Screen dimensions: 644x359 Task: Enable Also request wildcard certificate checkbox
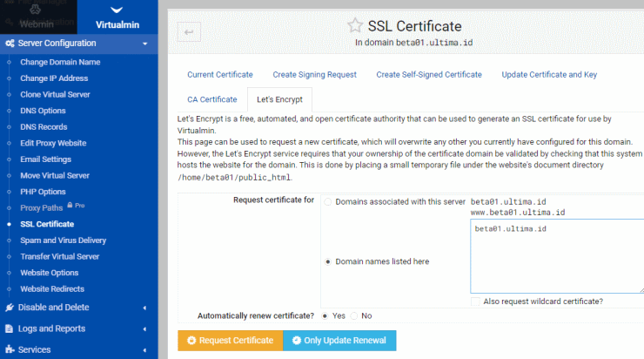tap(475, 301)
